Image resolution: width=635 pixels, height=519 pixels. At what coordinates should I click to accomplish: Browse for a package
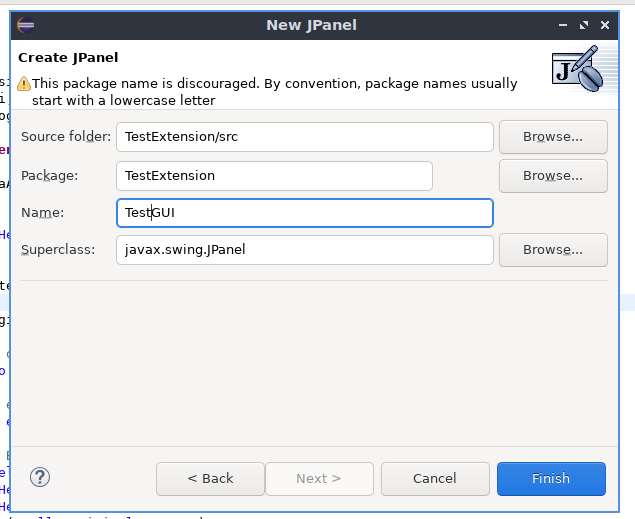pyautogui.click(x=553, y=175)
